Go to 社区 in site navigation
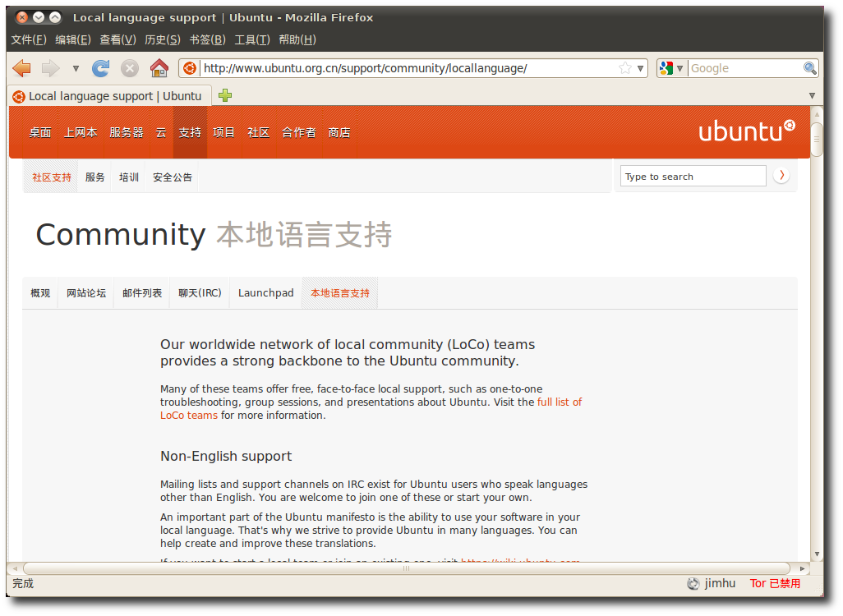Image resolution: width=843 pixels, height=616 pixels. (259, 133)
